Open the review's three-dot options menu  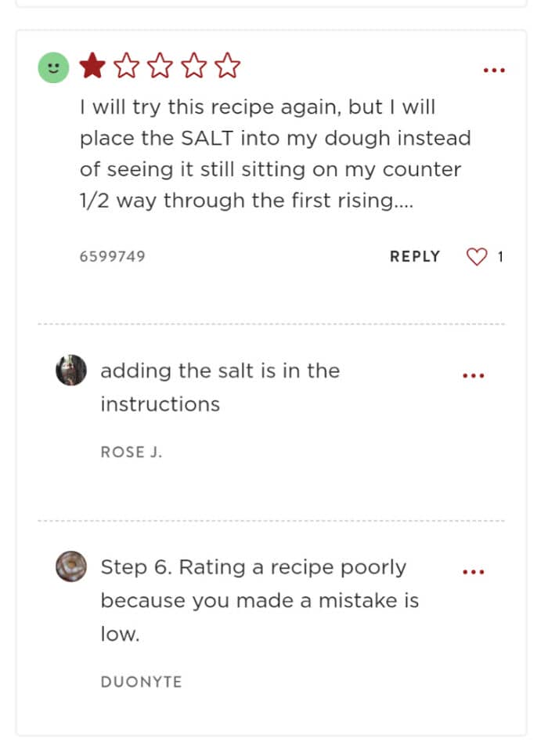(x=494, y=71)
